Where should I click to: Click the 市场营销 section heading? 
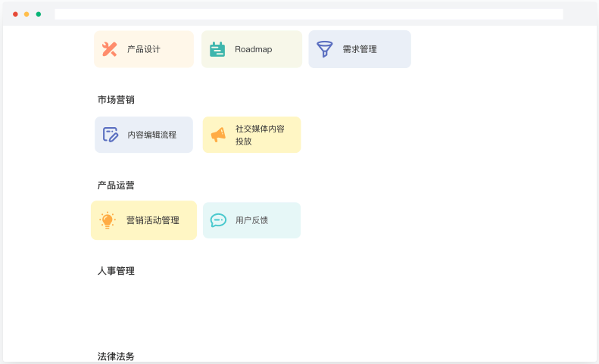(x=116, y=100)
